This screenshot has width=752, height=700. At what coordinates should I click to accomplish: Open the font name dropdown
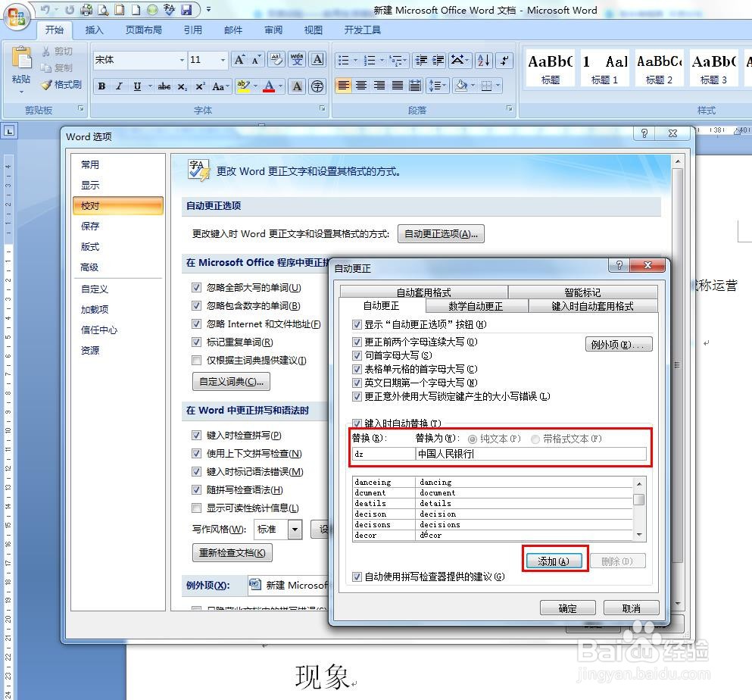coord(181,60)
